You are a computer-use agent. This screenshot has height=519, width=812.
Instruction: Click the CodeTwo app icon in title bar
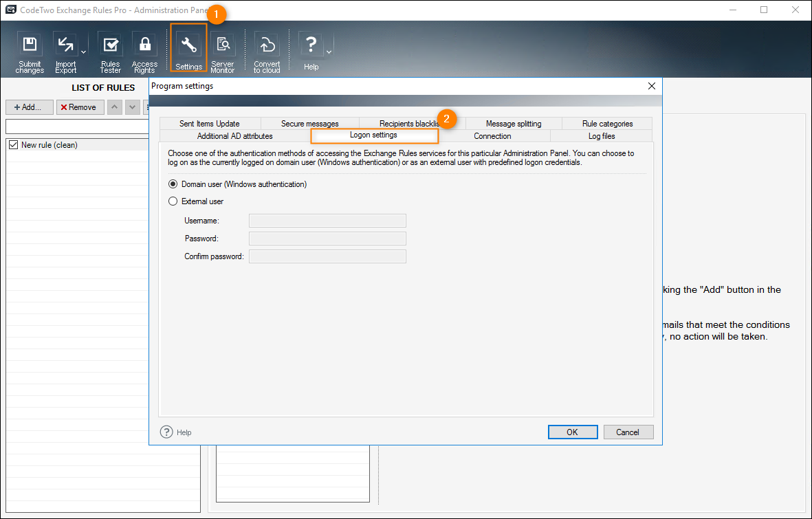tap(10, 10)
